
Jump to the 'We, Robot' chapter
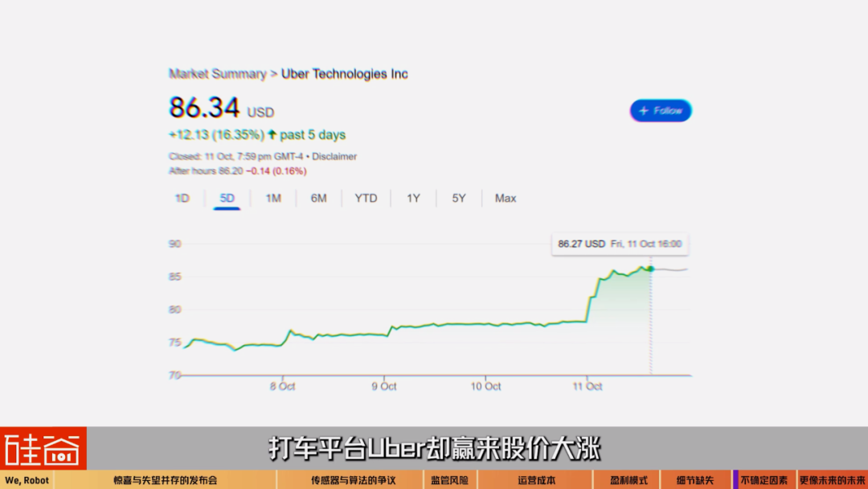click(x=27, y=480)
